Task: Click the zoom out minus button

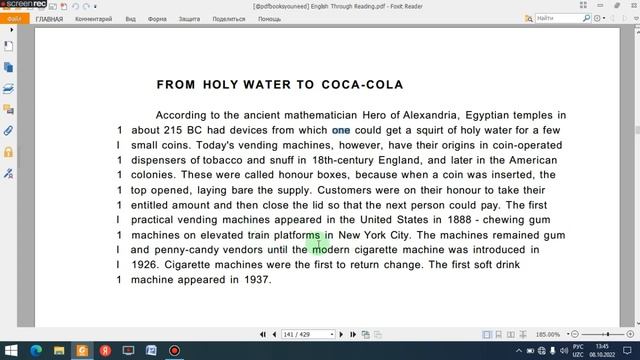Action: (575, 334)
